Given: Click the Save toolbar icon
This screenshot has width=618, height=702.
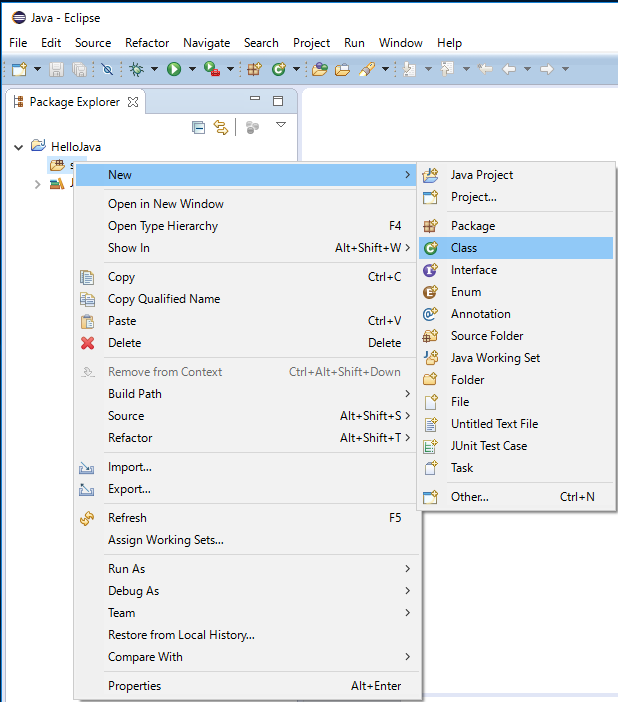Looking at the screenshot, I should coord(56,69).
